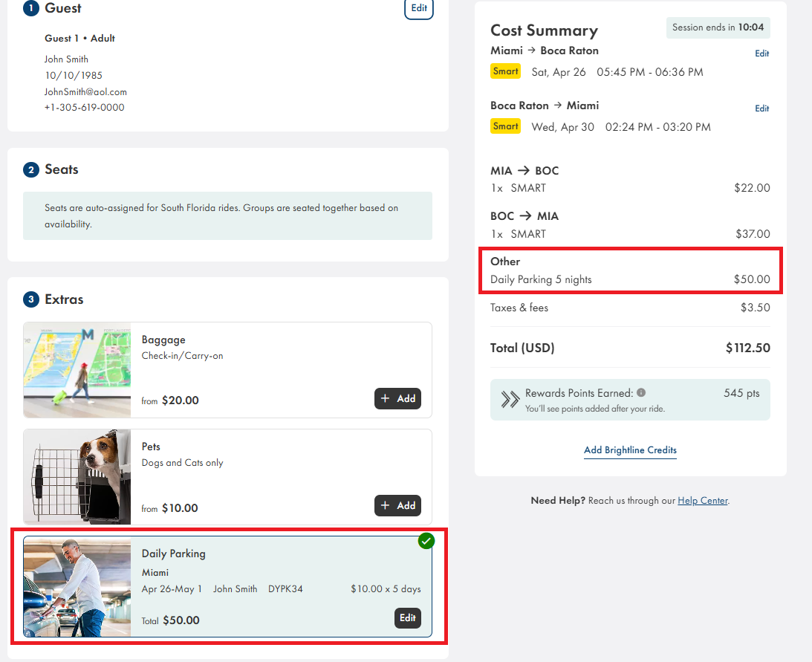Click the Session ends countdown timer
This screenshot has height=662, width=812.
718,27
